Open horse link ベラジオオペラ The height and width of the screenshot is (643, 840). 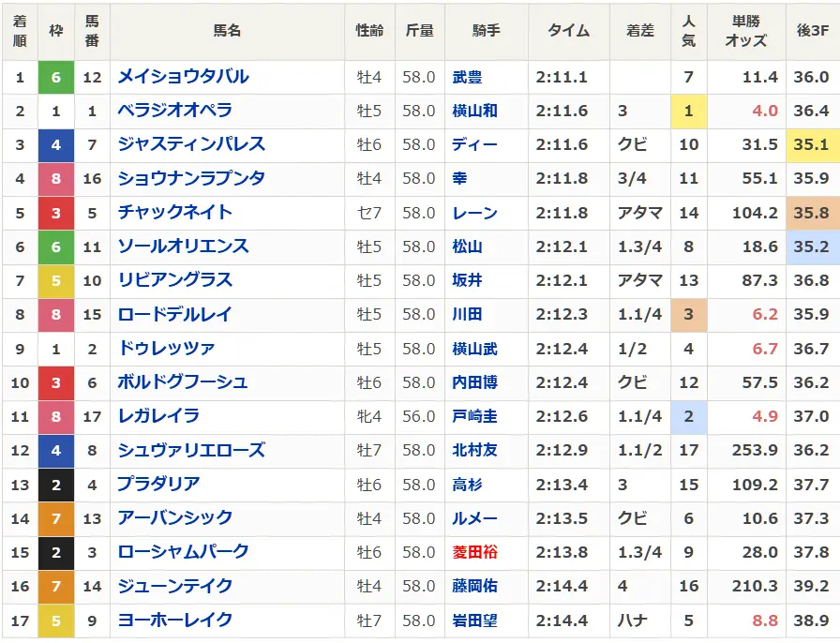[x=174, y=111]
